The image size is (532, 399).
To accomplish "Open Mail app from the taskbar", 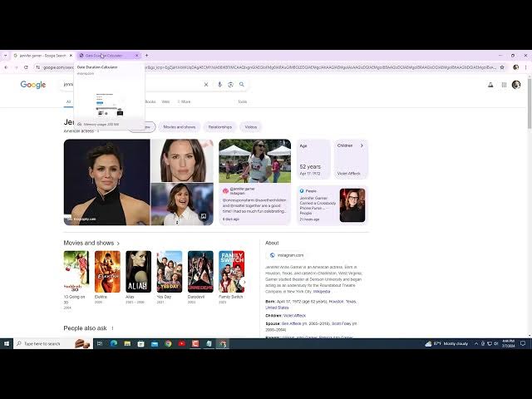I will [x=155, y=343].
